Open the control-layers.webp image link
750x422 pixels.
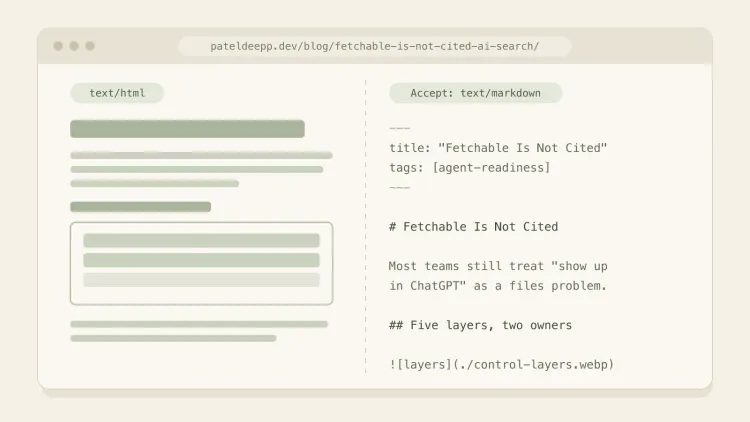pos(501,365)
